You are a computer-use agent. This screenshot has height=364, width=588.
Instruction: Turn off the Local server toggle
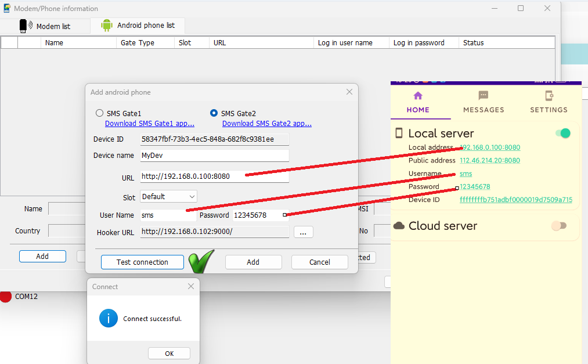[562, 134]
